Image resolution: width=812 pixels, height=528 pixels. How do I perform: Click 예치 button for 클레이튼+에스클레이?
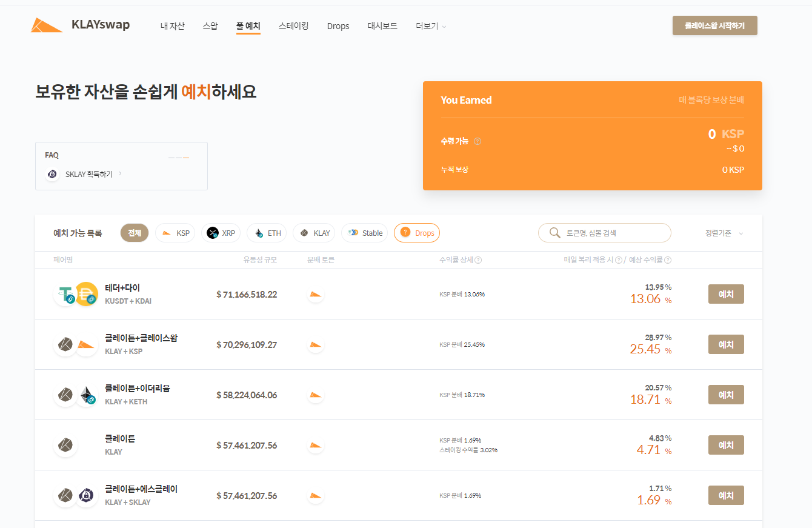tap(726, 495)
